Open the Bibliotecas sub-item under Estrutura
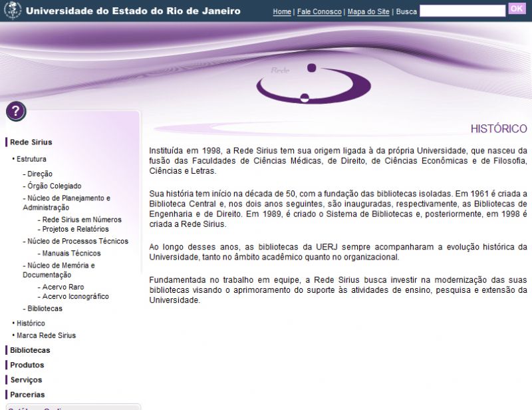 [45, 308]
